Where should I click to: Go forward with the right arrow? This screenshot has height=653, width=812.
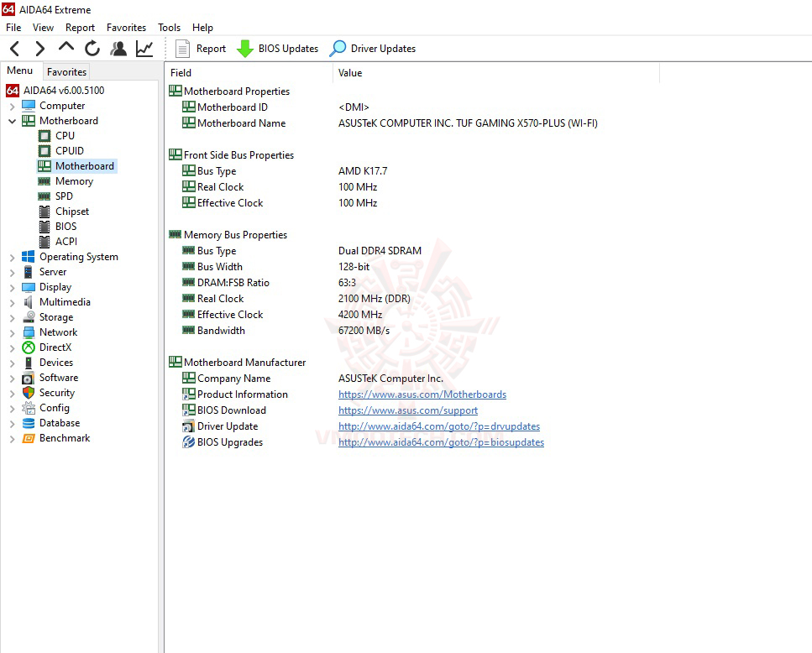point(39,49)
